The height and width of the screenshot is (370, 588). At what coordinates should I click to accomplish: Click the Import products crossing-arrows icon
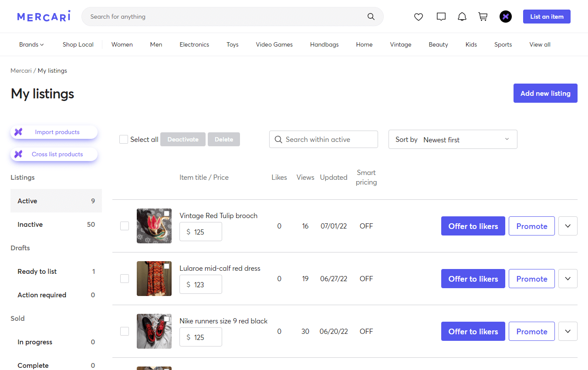(x=18, y=132)
